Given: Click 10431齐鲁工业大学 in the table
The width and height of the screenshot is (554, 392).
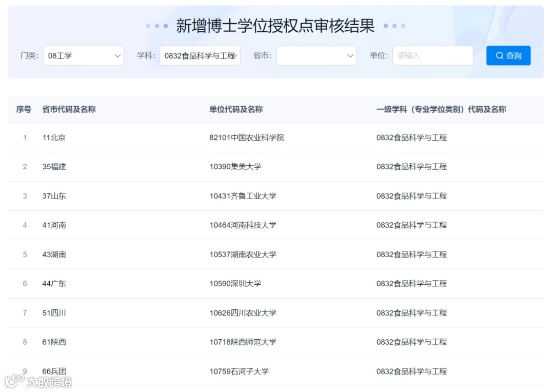Looking at the screenshot, I should coord(243,196).
